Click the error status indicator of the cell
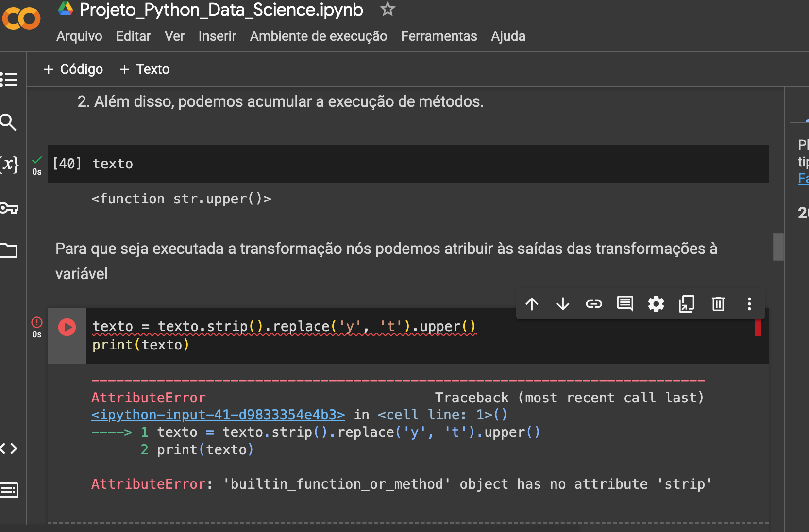 37,322
